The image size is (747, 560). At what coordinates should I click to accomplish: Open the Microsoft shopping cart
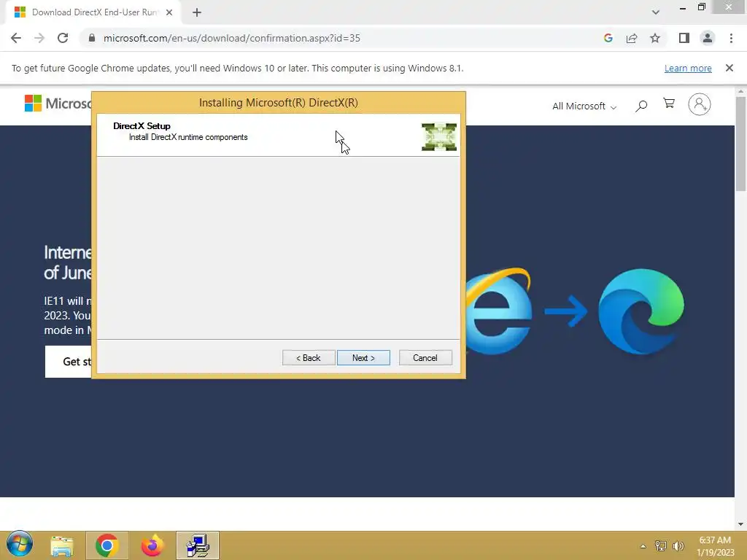click(669, 104)
